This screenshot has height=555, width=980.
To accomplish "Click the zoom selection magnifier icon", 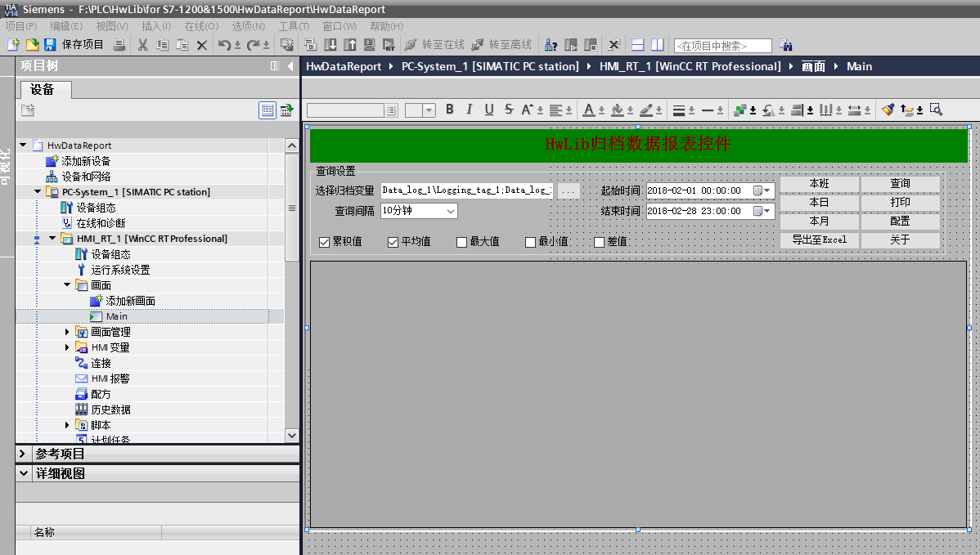I will coord(936,110).
